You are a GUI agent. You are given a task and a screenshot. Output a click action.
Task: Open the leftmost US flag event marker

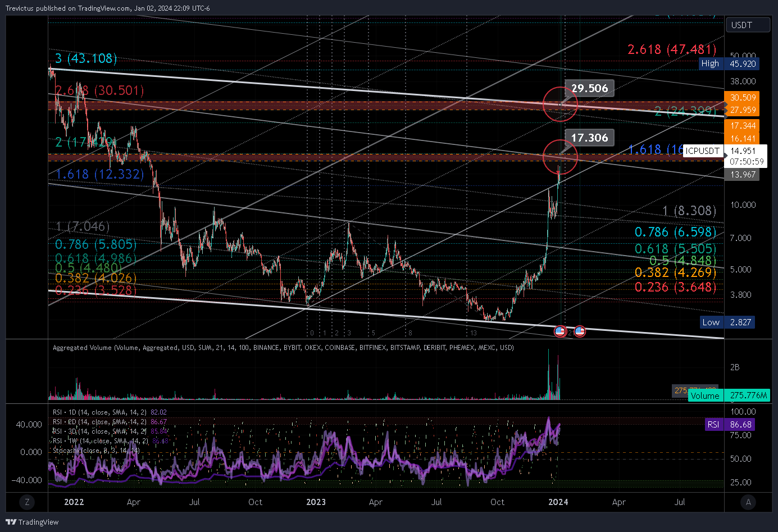point(560,331)
